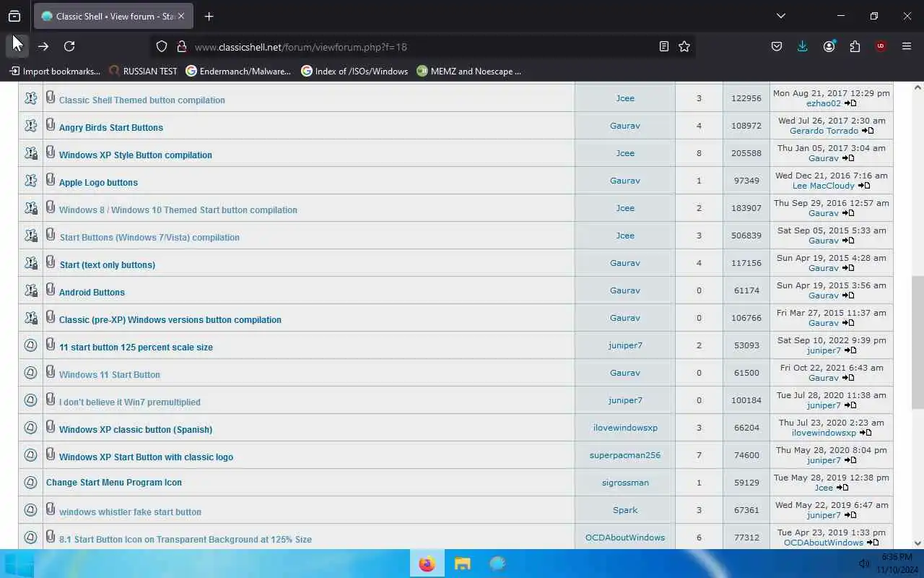Click scrollbar down arrow at page bottom
Image resolution: width=924 pixels, height=578 pixels.
pos(918,543)
